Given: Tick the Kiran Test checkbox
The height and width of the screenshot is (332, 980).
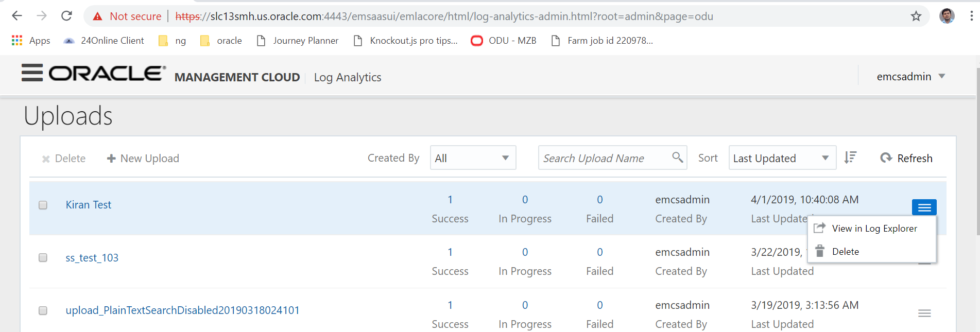Looking at the screenshot, I should point(43,205).
